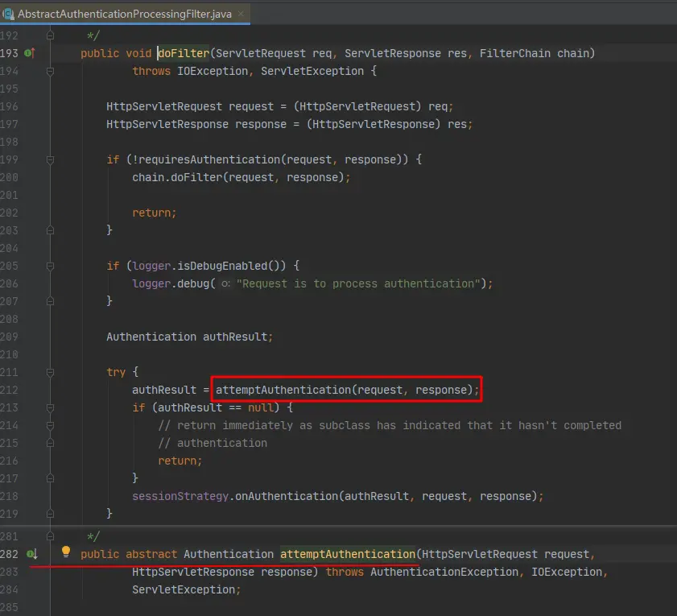
Task: Click the return statement on line 216
Action: 180,461
